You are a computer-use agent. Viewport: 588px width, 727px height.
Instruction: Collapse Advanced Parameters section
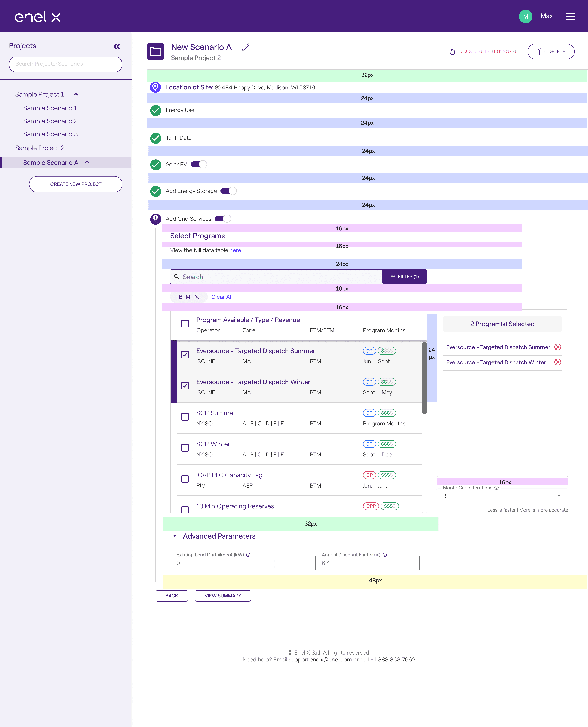[x=175, y=536]
